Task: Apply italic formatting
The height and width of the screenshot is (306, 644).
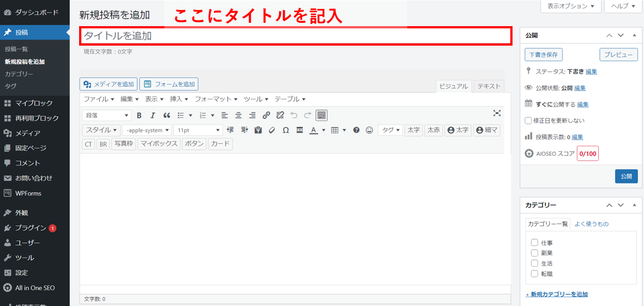Action: coord(153,115)
